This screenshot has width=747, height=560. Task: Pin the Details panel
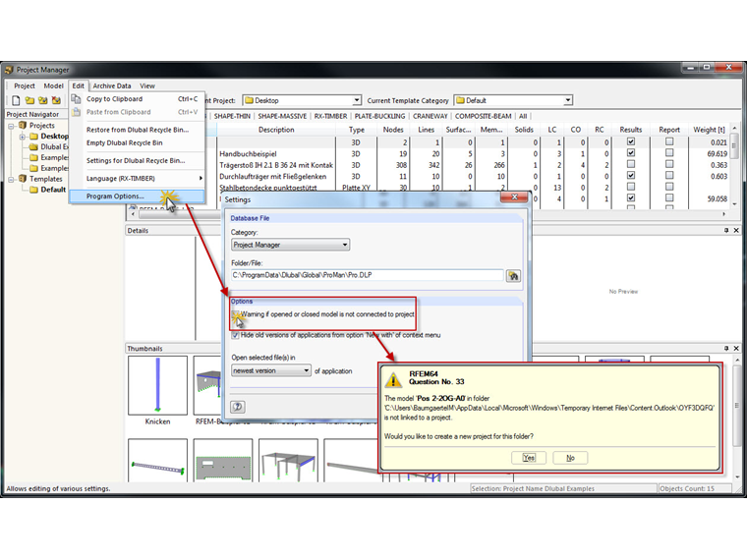[726, 231]
